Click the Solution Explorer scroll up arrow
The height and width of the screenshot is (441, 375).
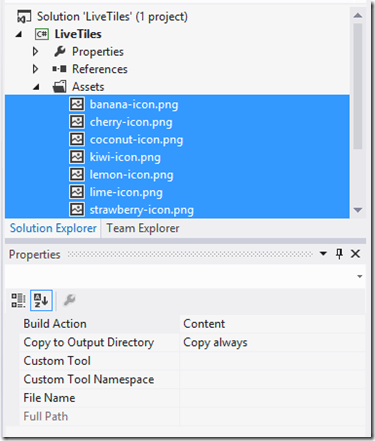pyautogui.click(x=358, y=15)
